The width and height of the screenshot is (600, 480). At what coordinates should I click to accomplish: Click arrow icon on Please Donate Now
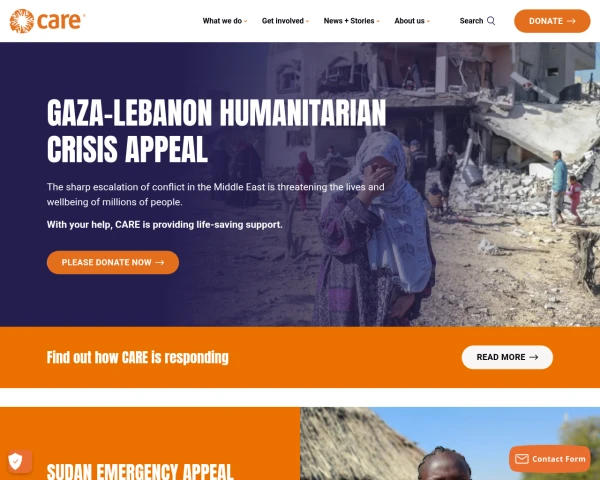160,262
